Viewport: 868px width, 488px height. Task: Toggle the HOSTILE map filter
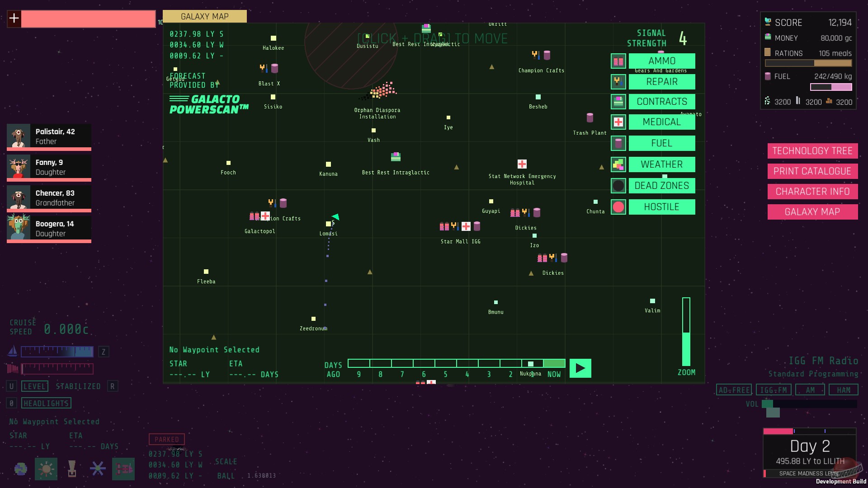(x=661, y=207)
